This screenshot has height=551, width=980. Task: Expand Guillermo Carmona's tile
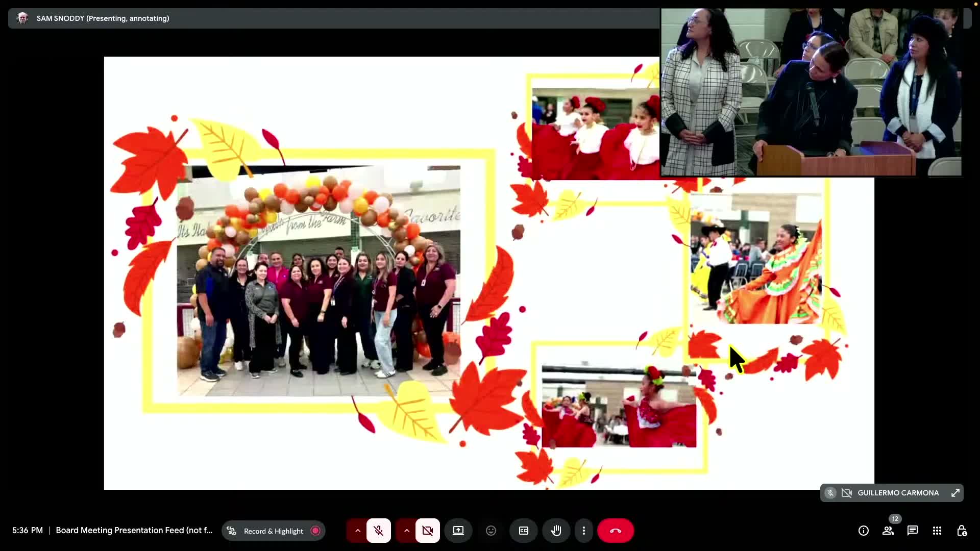955,493
